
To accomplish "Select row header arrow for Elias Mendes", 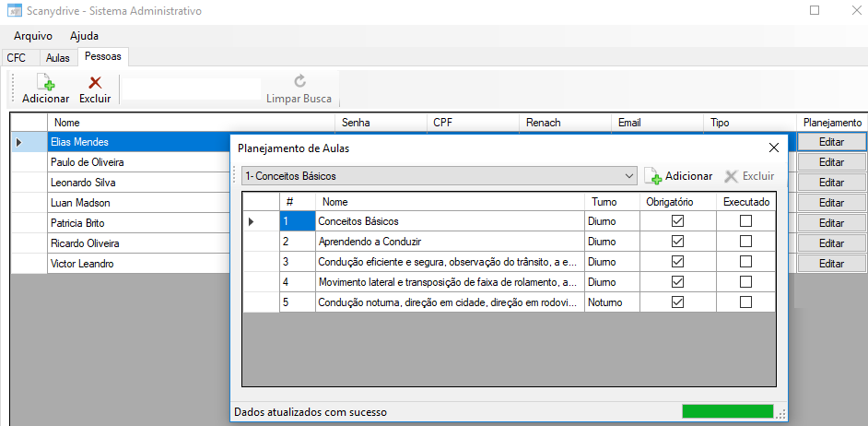I will [19, 142].
